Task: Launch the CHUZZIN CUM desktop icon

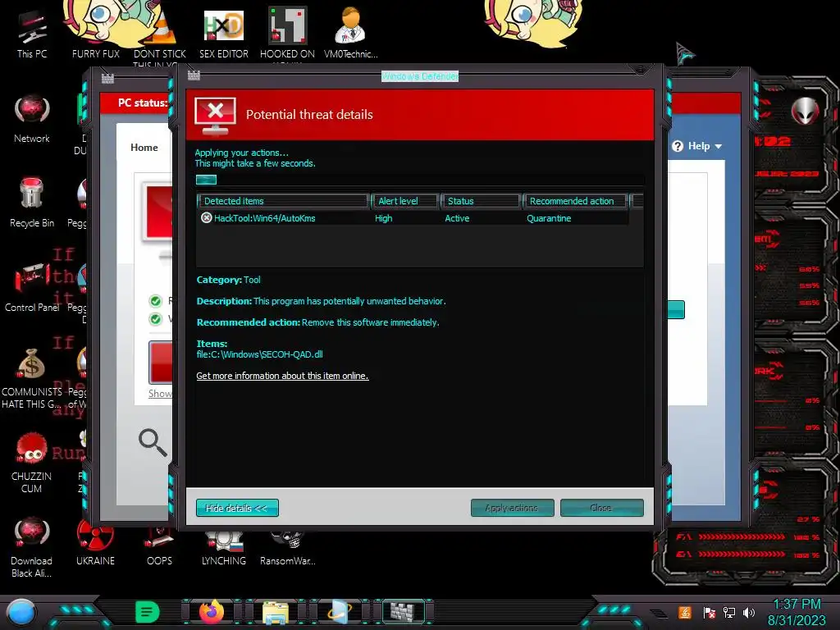Action: coord(32,463)
